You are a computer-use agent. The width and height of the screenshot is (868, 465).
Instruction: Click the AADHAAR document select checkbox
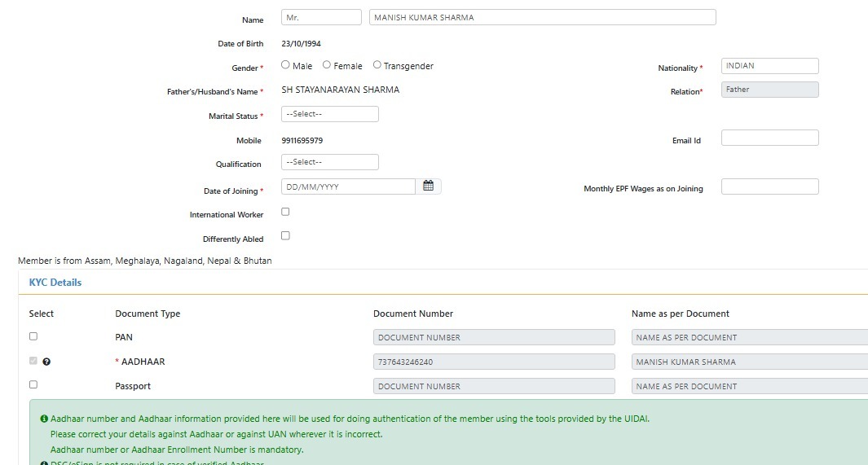coord(33,361)
